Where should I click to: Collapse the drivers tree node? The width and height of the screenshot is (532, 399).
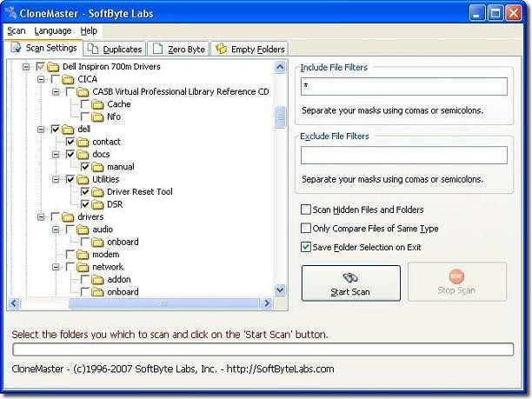(41, 216)
